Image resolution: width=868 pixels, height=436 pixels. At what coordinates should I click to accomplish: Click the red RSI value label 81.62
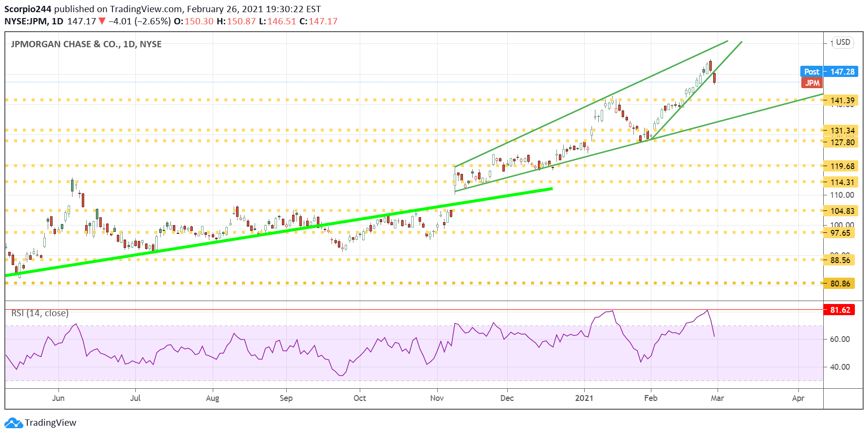(x=840, y=310)
